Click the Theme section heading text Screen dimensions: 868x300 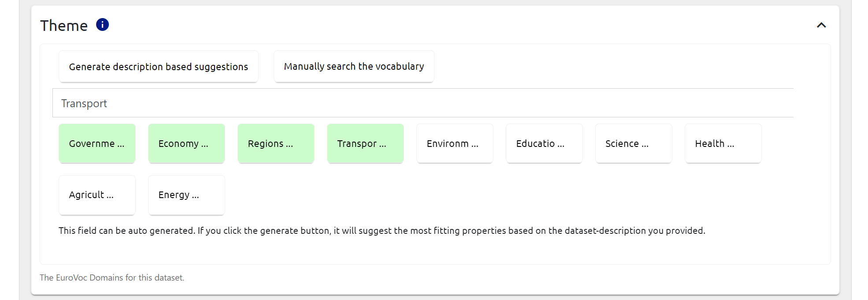click(64, 26)
